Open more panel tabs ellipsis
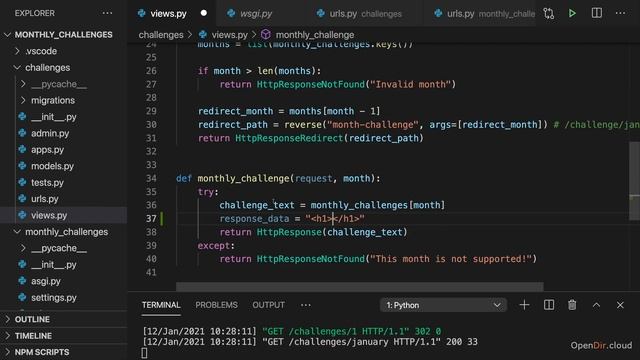The image size is (640, 360). [x=306, y=305]
